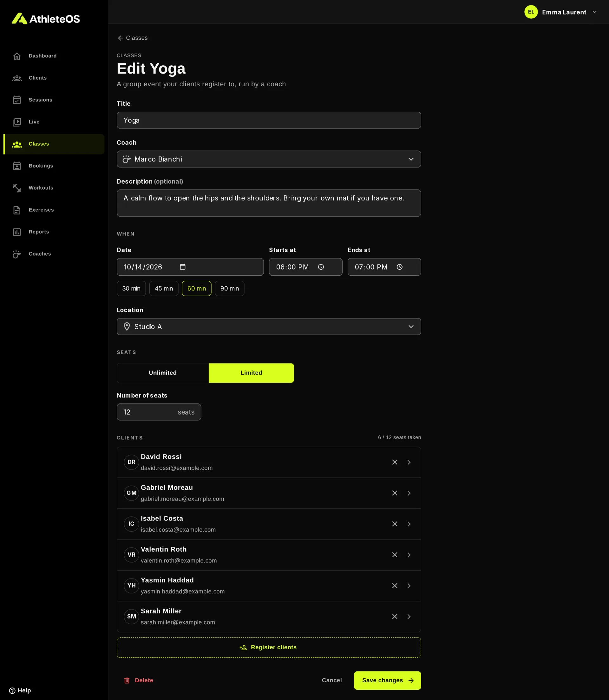Remove Gabriel Moreau with X icon

(395, 493)
